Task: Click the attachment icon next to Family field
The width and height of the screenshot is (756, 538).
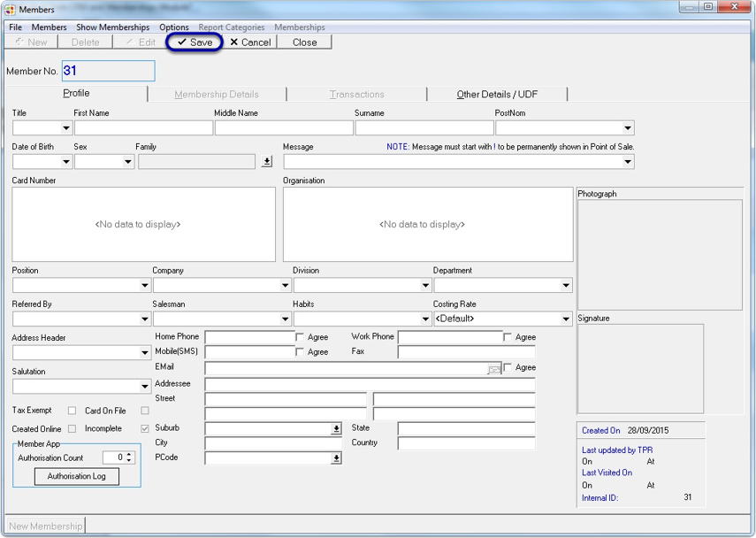Action: tap(266, 160)
